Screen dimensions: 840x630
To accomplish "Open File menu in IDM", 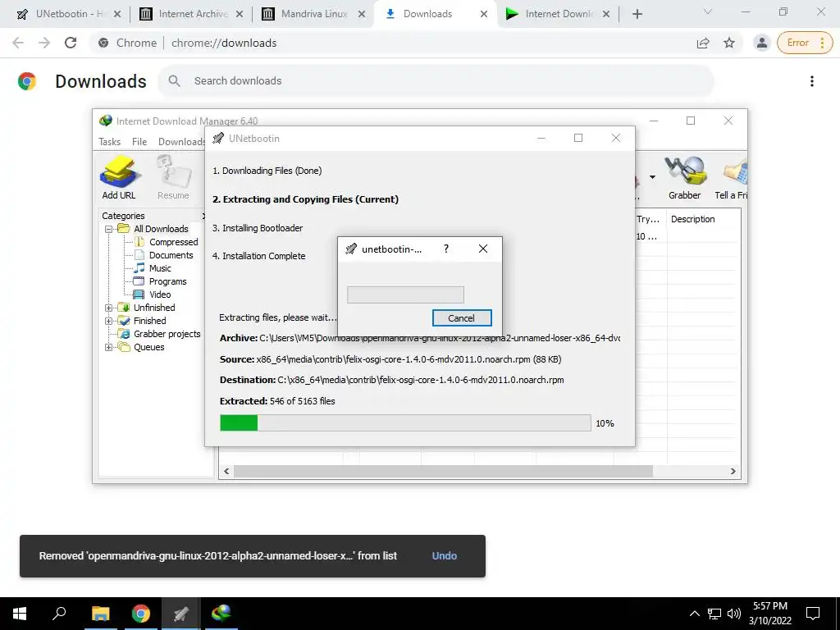I will pyautogui.click(x=139, y=141).
